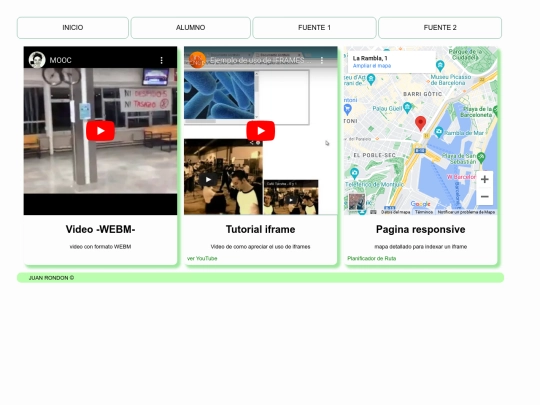Screen dimensions: 540x405
Task: Zoom out of the map with minus button
Action: click(485, 197)
